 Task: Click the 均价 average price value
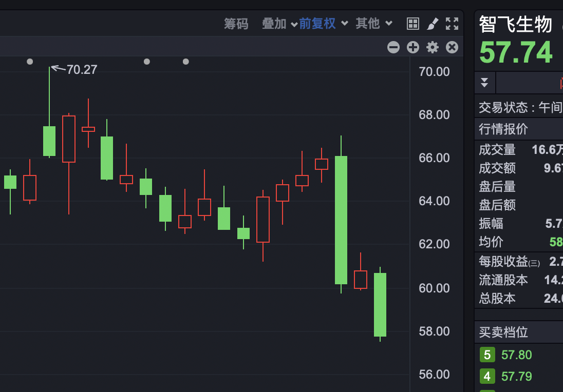[556, 242]
